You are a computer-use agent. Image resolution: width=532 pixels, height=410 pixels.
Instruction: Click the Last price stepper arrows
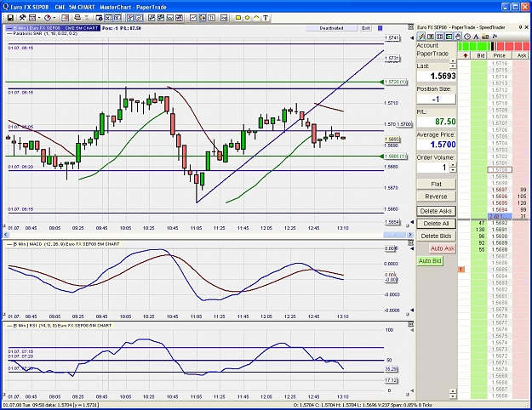tap(453, 64)
